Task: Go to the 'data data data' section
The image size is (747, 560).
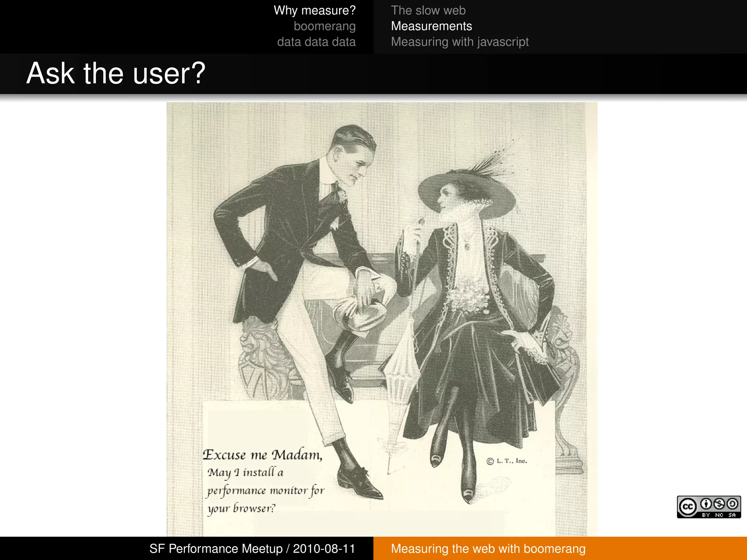Action: (316, 42)
